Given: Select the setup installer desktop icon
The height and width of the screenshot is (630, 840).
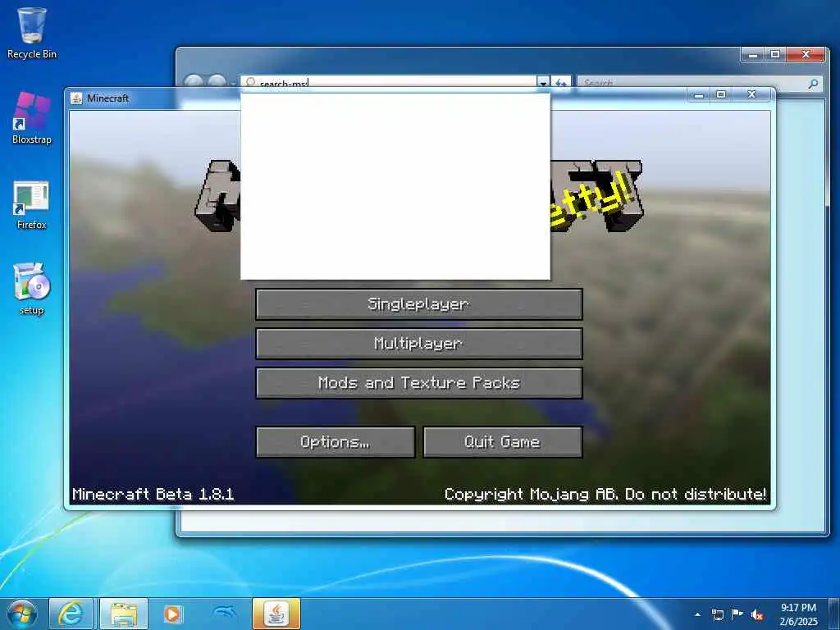Looking at the screenshot, I should tap(32, 290).
